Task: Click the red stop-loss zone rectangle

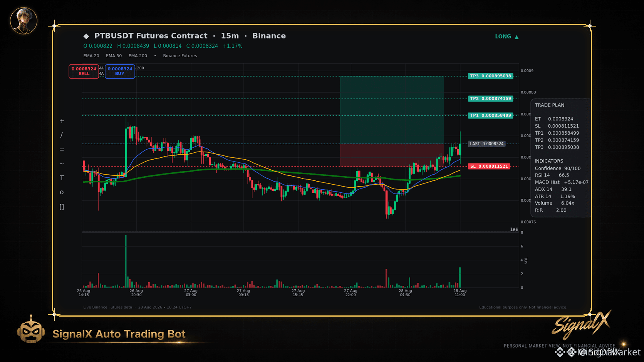Action: tap(392, 155)
